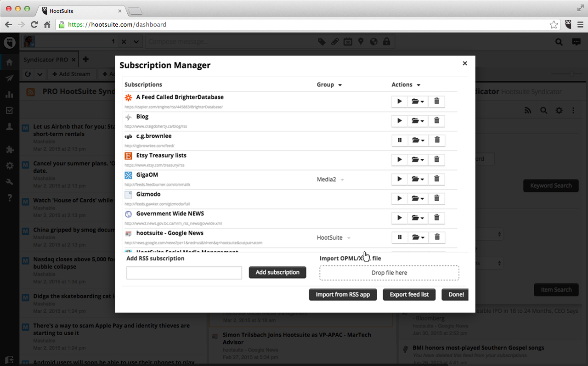Click the Item Search button
Viewport: 588px width, 366px height.
(556, 290)
